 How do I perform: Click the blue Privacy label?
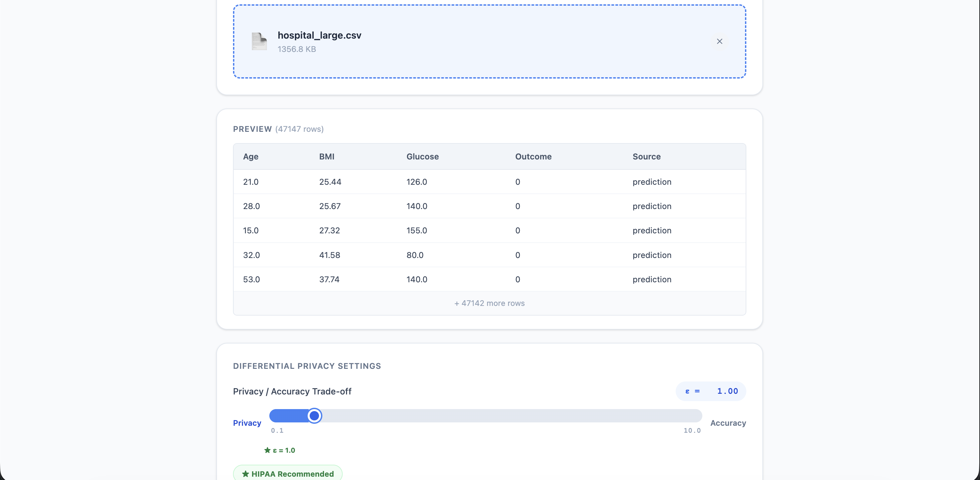point(247,423)
